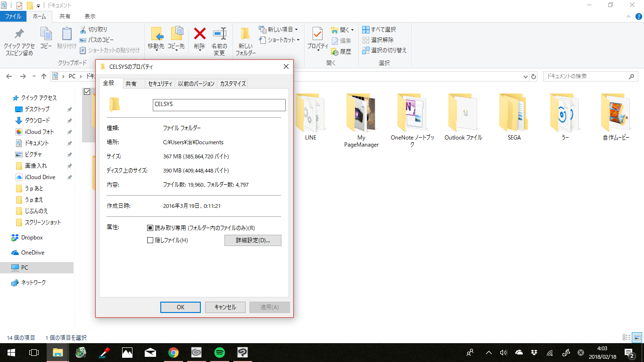Switch to large icons view in status bar
Screen dimensions: 644x362
637,337
